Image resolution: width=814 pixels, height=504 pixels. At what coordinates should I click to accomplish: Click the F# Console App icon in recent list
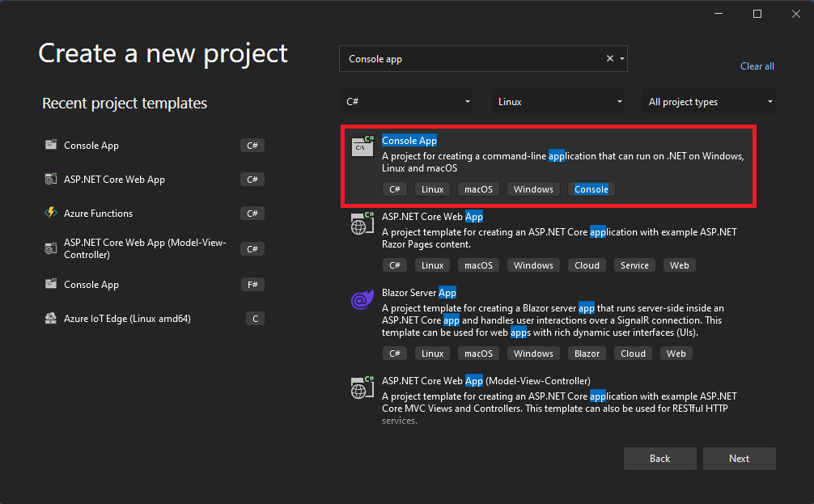[x=51, y=285]
